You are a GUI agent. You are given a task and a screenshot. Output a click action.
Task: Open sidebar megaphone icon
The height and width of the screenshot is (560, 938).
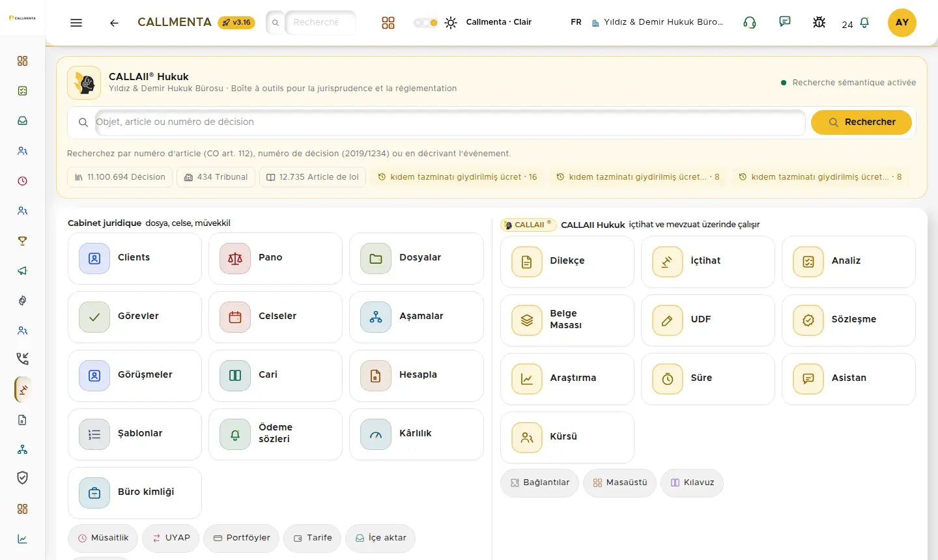click(x=23, y=271)
